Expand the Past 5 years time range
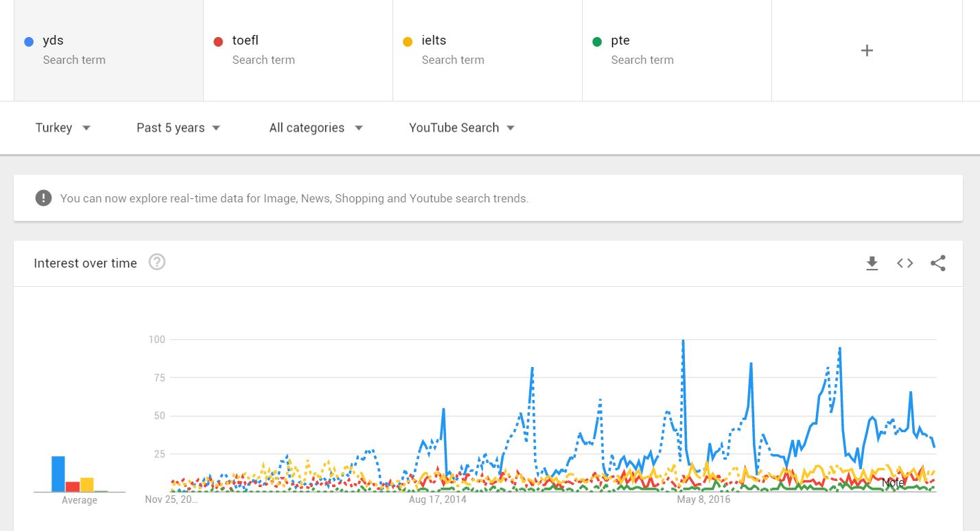The width and height of the screenshot is (980, 531). (x=178, y=128)
